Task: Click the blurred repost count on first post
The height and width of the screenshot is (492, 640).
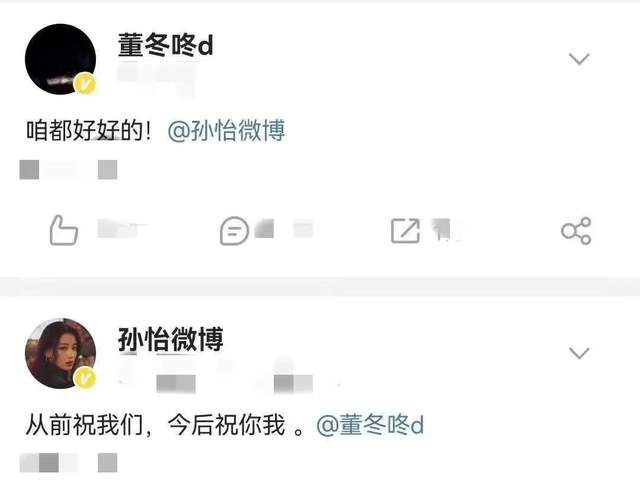Action: (x=448, y=229)
